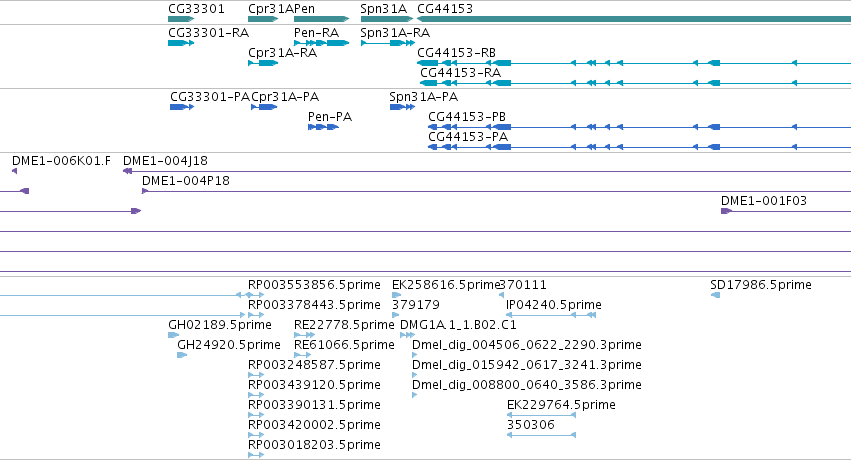Click the Spn31A-PA protein label

(423, 97)
